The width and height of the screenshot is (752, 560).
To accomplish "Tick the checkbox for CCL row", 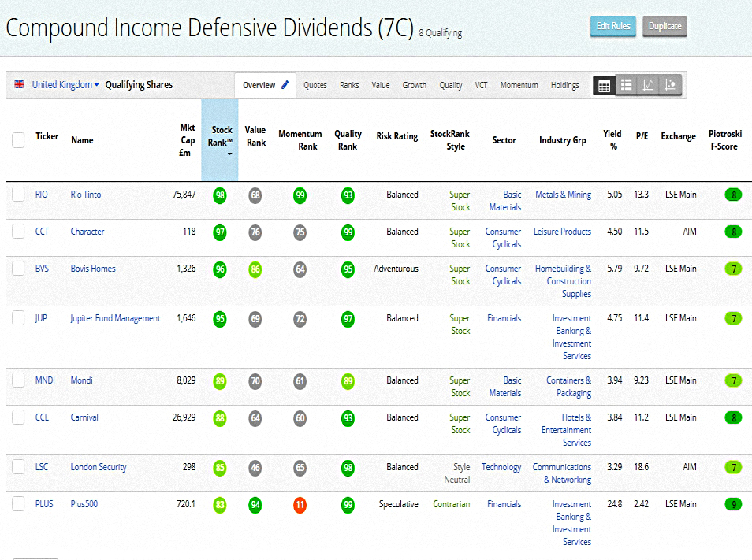I will click(18, 417).
